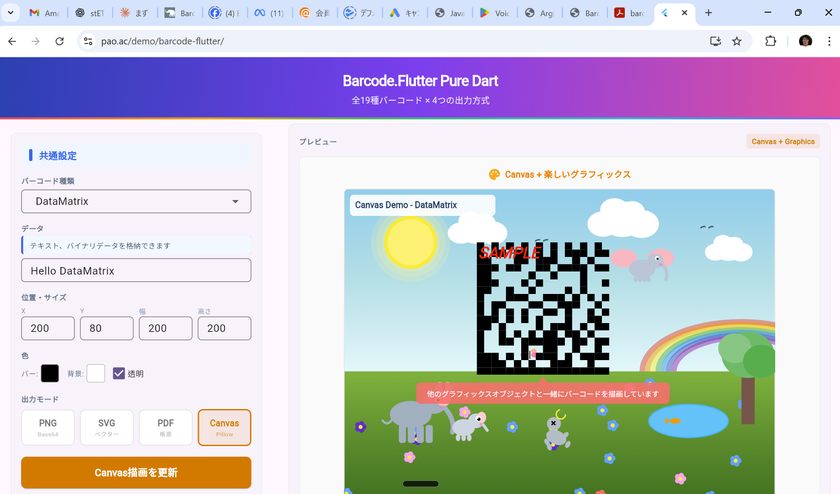Click the Canvas描画を更新 button
840x494 pixels.
pos(136,472)
